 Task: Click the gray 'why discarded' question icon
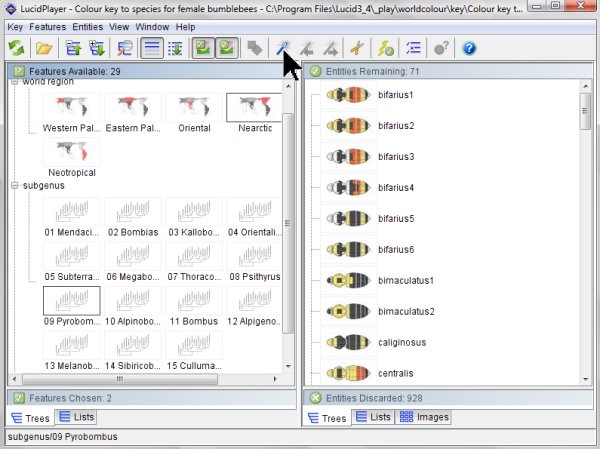click(x=441, y=49)
